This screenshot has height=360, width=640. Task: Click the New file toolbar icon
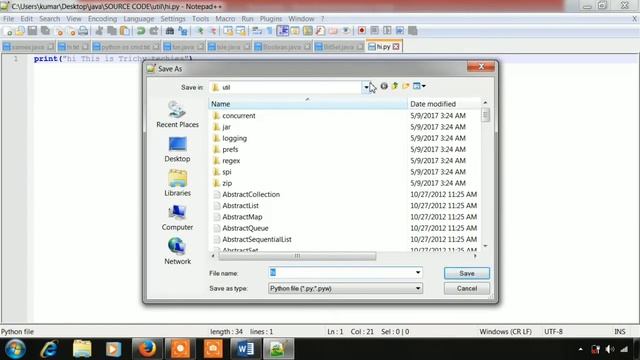(x=8, y=31)
